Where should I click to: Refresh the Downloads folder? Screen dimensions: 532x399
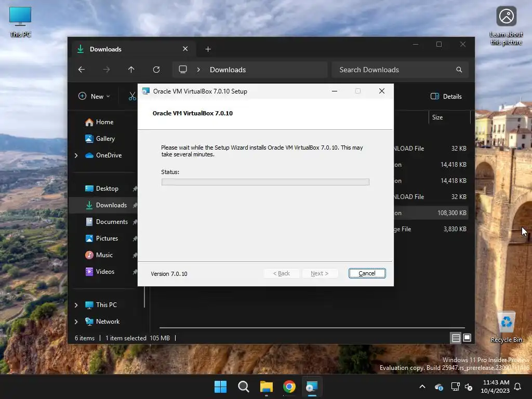pyautogui.click(x=156, y=70)
